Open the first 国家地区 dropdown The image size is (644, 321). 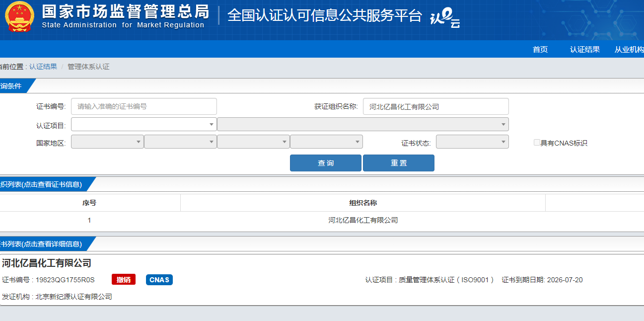click(107, 142)
